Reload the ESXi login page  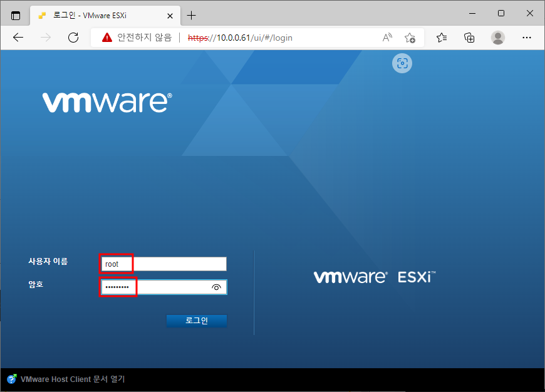coord(73,38)
